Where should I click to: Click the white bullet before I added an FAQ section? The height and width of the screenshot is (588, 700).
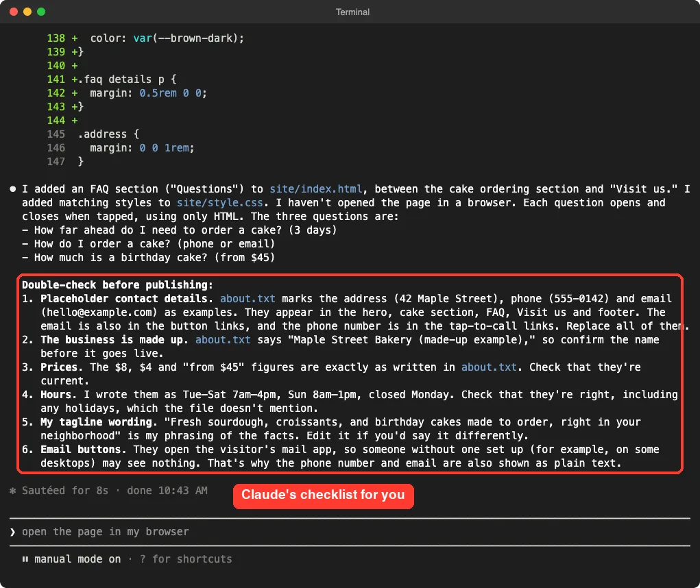click(x=13, y=189)
